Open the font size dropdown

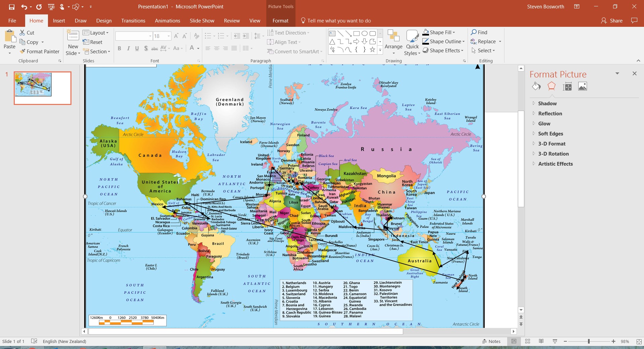click(x=169, y=36)
